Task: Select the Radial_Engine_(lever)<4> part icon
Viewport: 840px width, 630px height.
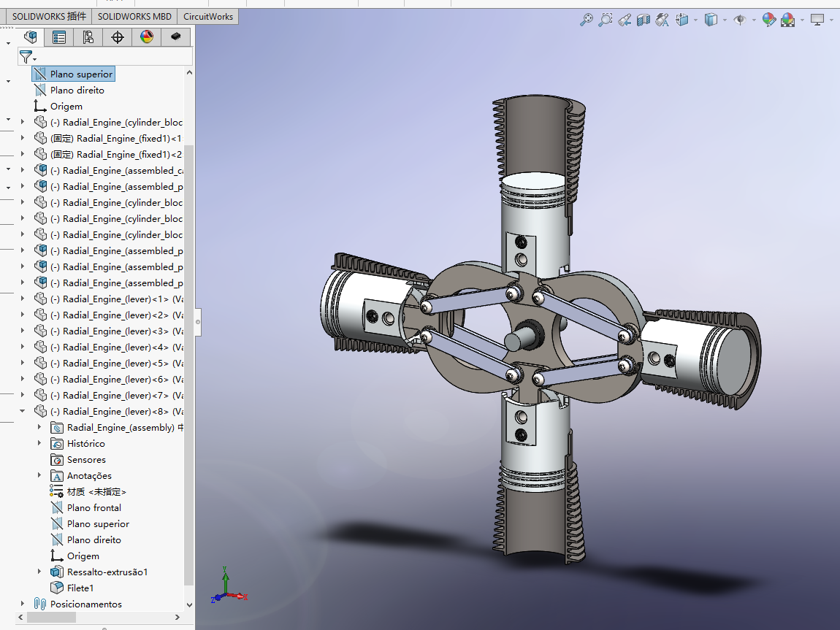Action: pyautogui.click(x=41, y=347)
